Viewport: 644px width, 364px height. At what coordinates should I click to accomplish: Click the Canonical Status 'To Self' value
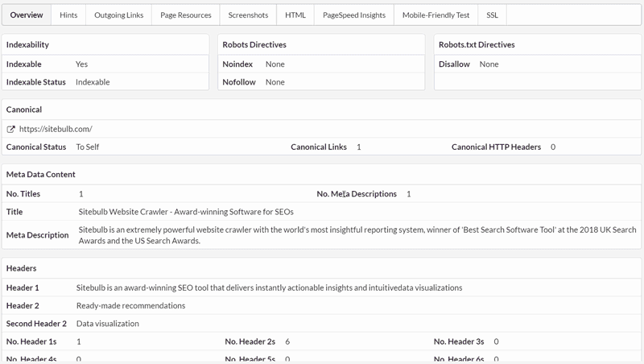click(x=87, y=147)
